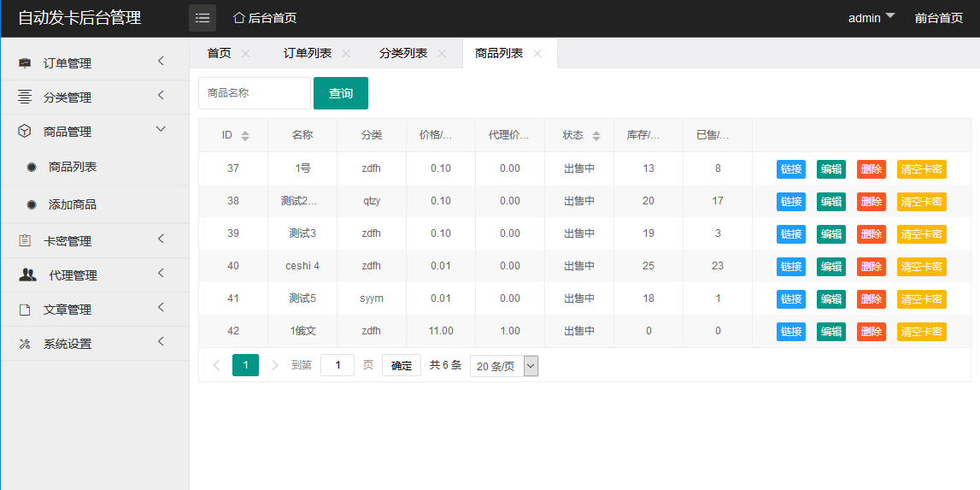The width and height of the screenshot is (980, 490).
Task: Click 清空卡密 for product 测试5
Action: (922, 299)
